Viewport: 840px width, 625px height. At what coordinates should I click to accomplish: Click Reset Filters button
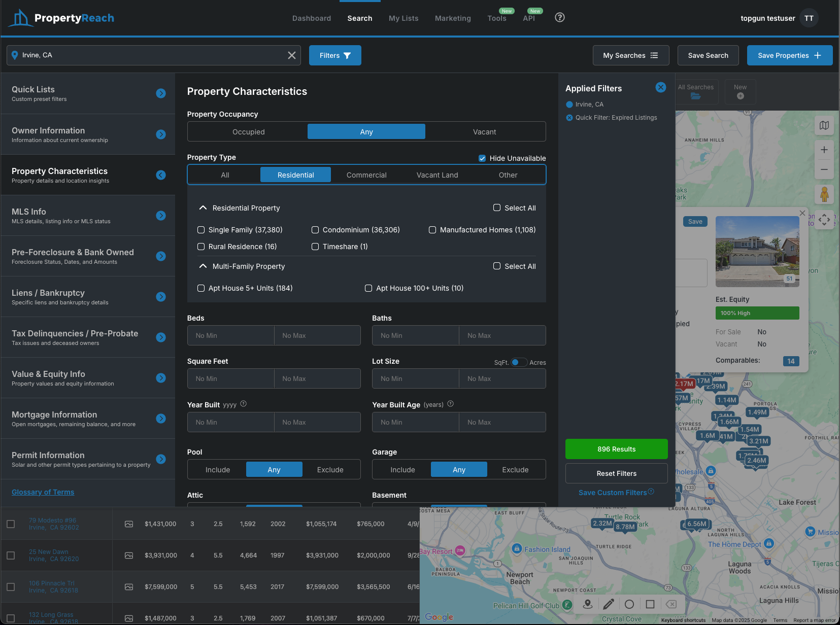pos(617,473)
